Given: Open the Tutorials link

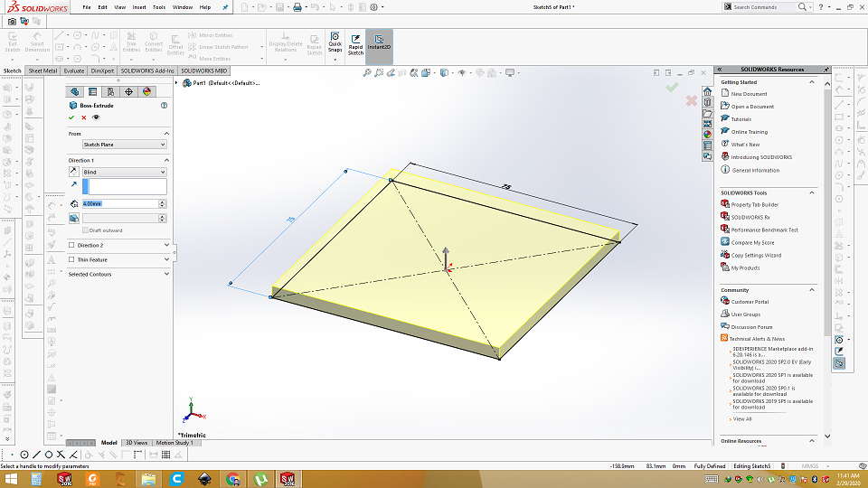Looking at the screenshot, I should click(x=741, y=119).
